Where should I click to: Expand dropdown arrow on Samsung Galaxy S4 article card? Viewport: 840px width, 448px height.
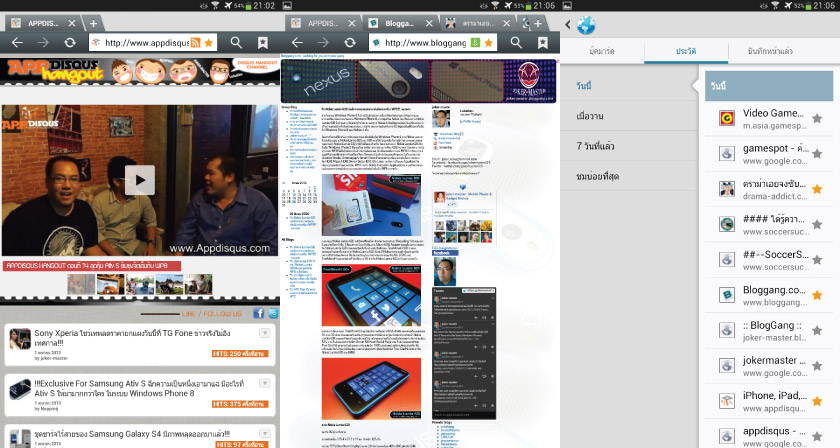click(265, 433)
